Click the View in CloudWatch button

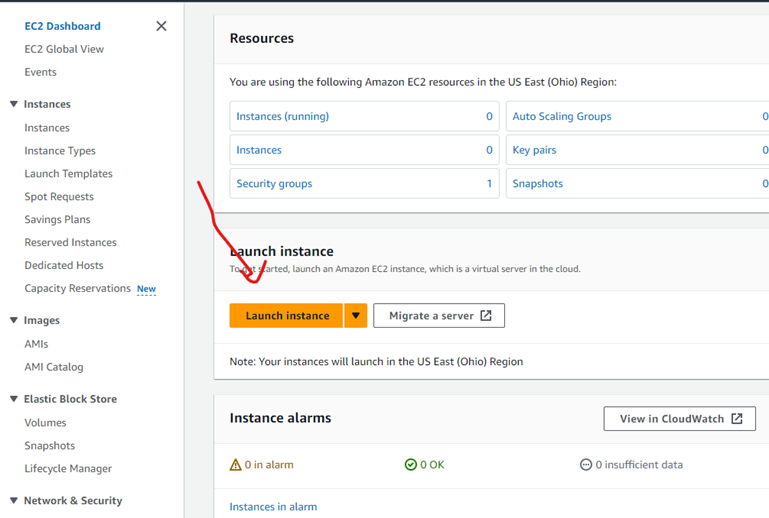point(679,418)
